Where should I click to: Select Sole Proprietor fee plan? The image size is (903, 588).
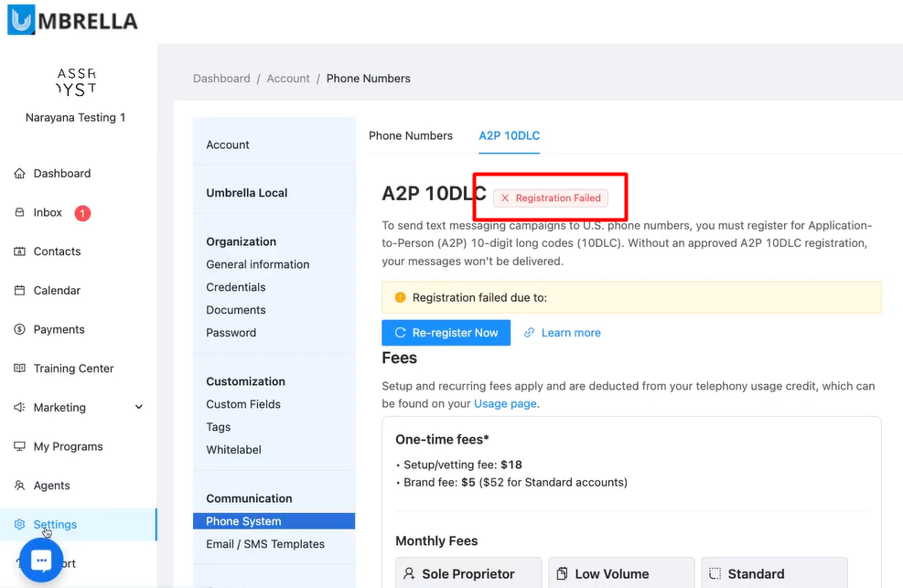(468, 573)
